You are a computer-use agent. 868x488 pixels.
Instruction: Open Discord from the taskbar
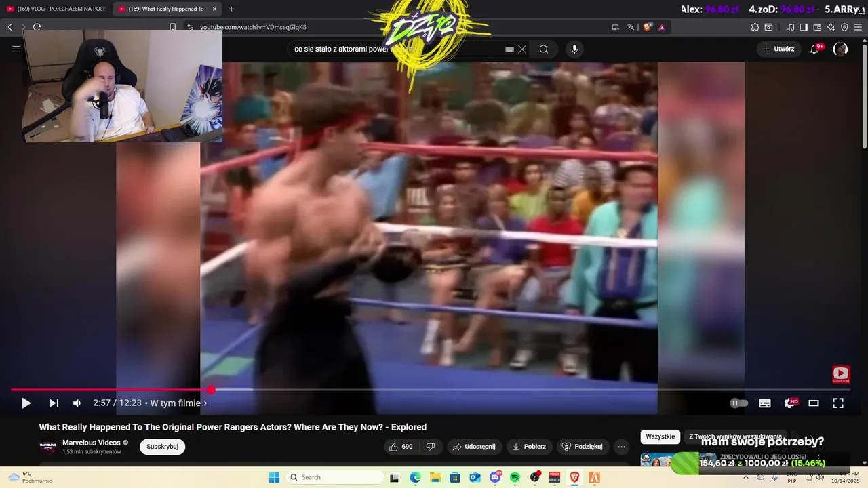[x=495, y=477]
